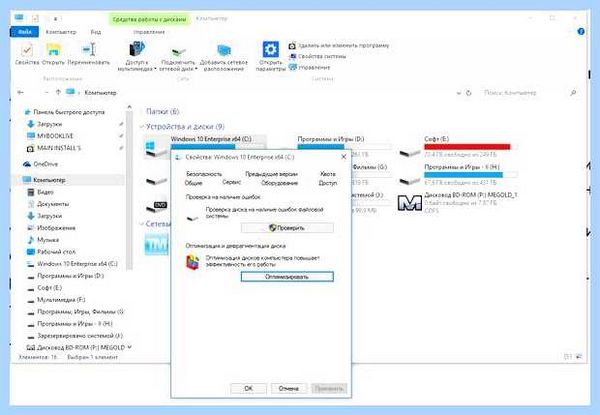Open the BD-ROM (P:) MEGOLD drive icon

(409, 203)
